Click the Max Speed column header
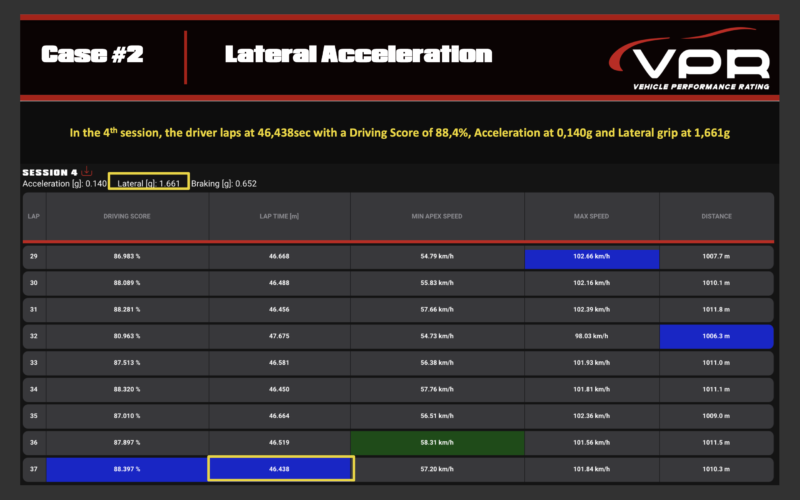800x500 pixels. point(592,216)
